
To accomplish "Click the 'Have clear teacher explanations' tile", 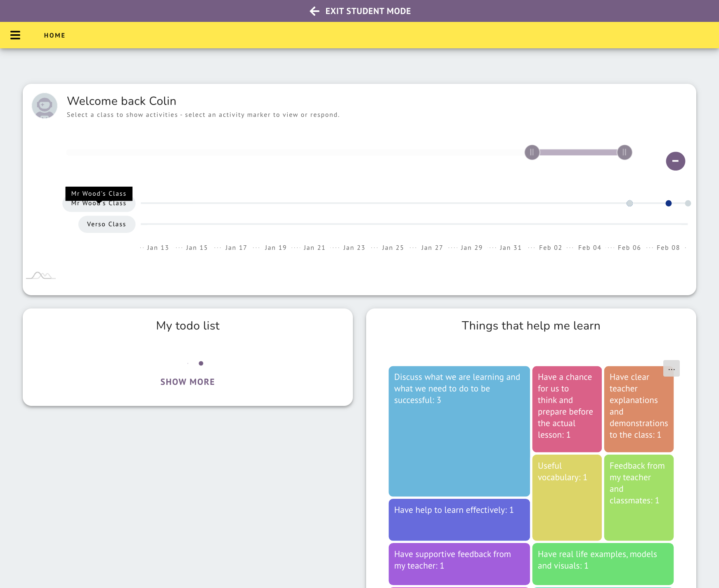I will (x=639, y=409).
